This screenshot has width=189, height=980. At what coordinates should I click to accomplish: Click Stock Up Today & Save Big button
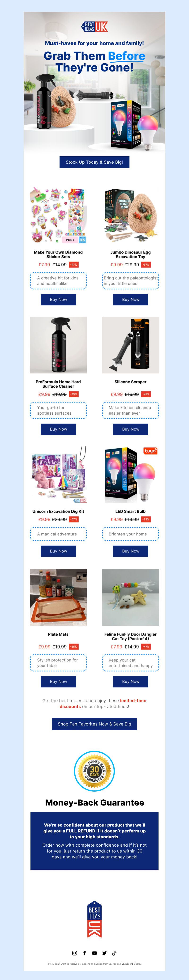[x=94, y=162]
